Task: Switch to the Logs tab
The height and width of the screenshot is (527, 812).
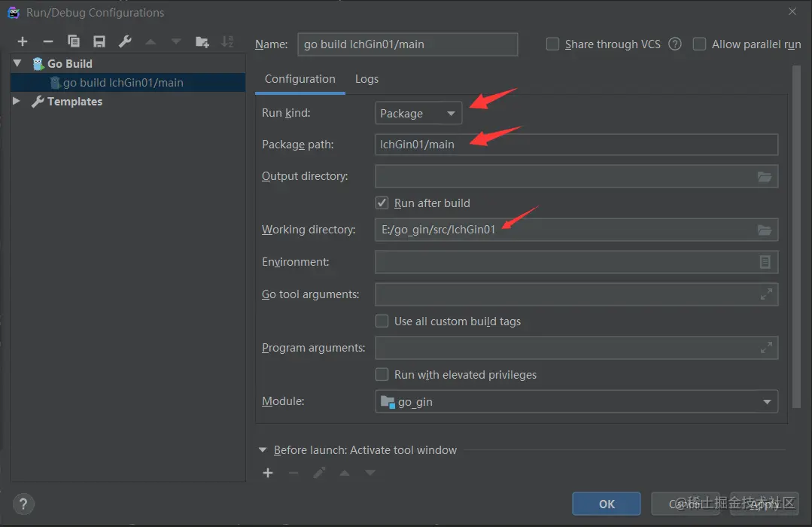Action: coord(366,79)
